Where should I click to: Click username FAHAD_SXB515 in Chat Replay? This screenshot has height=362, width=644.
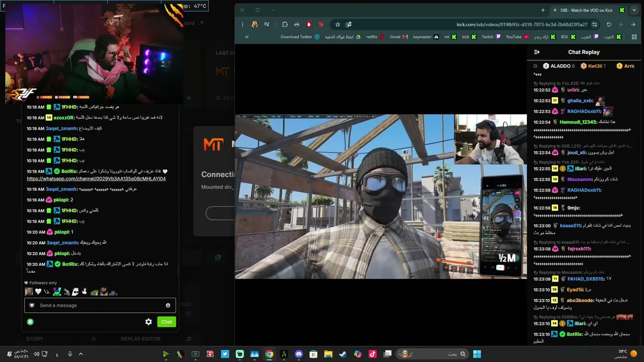coord(586,279)
